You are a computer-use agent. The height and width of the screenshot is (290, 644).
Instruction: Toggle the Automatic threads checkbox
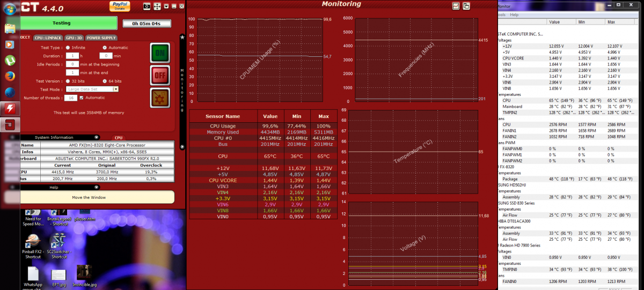tap(82, 98)
